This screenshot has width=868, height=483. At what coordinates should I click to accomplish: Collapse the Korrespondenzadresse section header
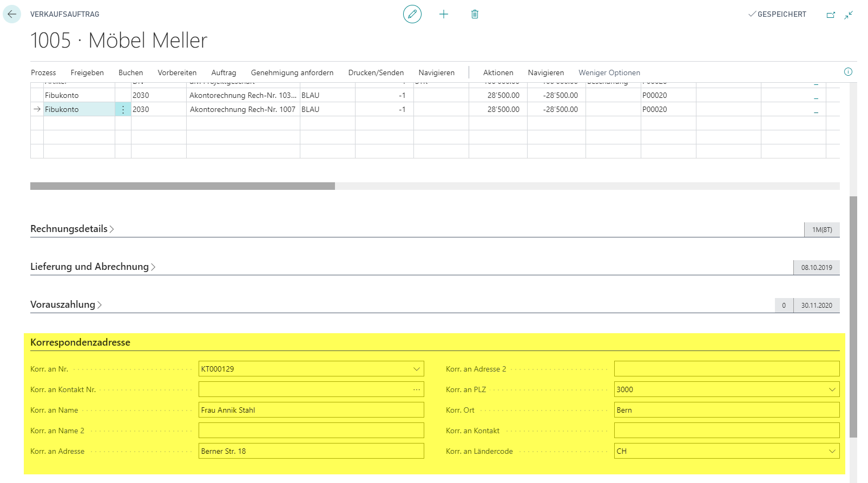(80, 342)
